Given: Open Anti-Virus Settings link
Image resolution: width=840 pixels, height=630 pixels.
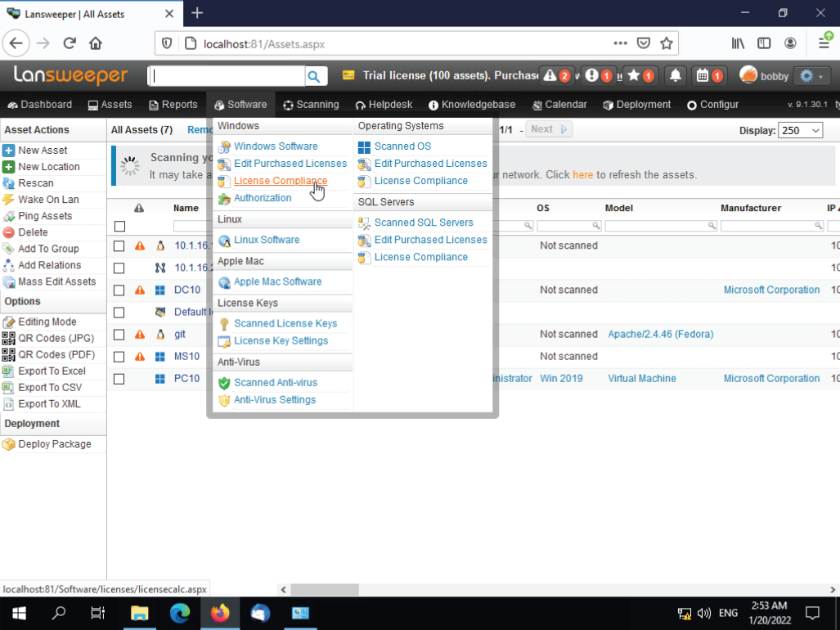Looking at the screenshot, I should 274,399.
